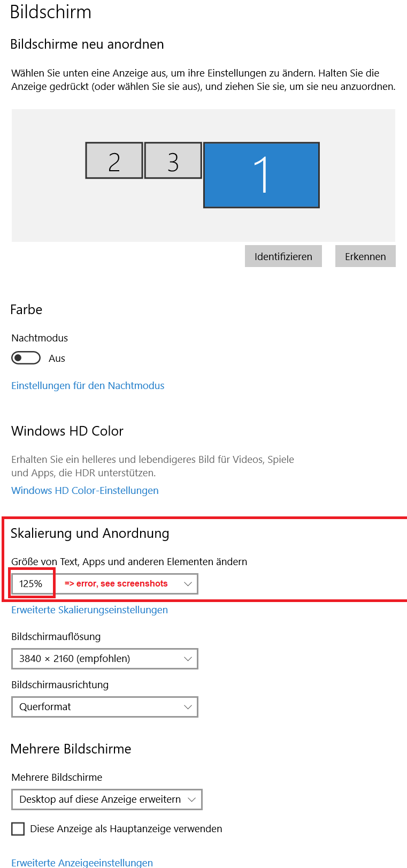
Task: Open Erweiterte Anzeigeeinstellungen link
Action: (82, 862)
